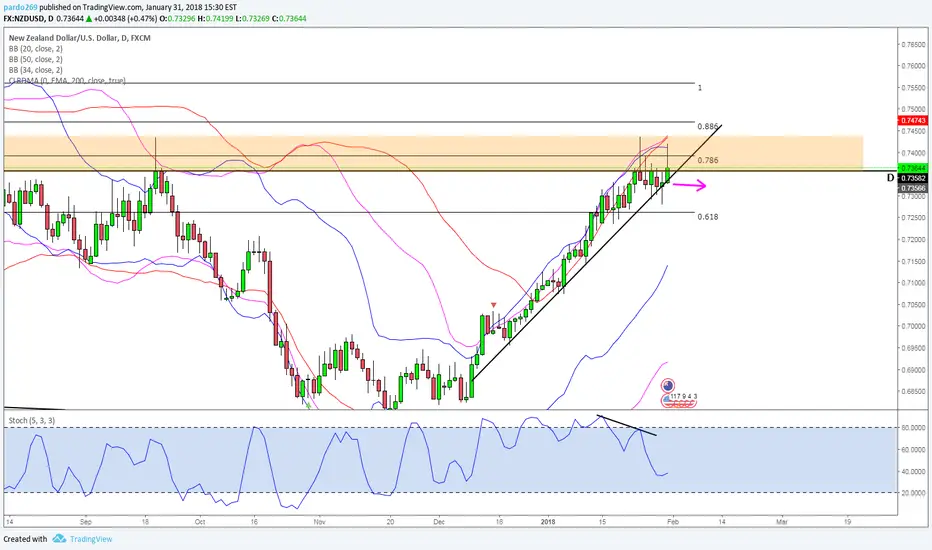932x550 pixels.
Task: Click the Dec label on the time axis
Action: pos(439,522)
